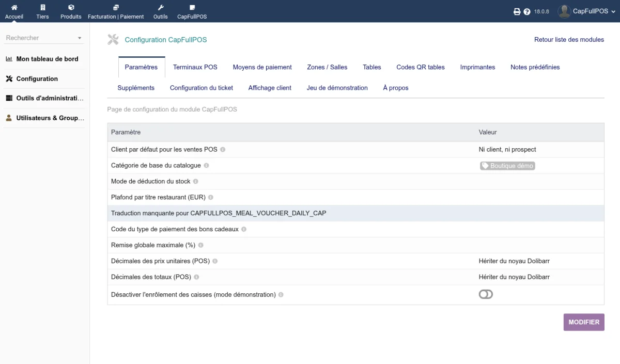The image size is (620, 364).
Task: Switch to the À propos tab
Action: coord(396,88)
